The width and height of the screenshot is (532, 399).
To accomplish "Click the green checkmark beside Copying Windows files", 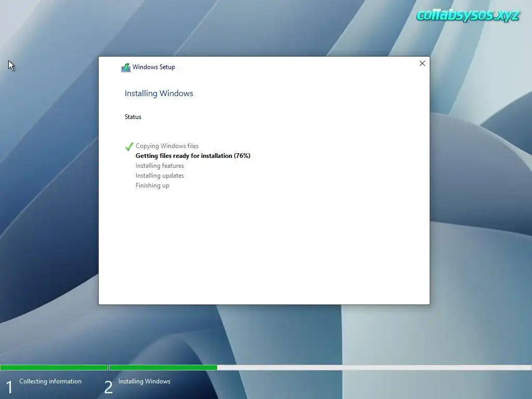I will click(129, 146).
